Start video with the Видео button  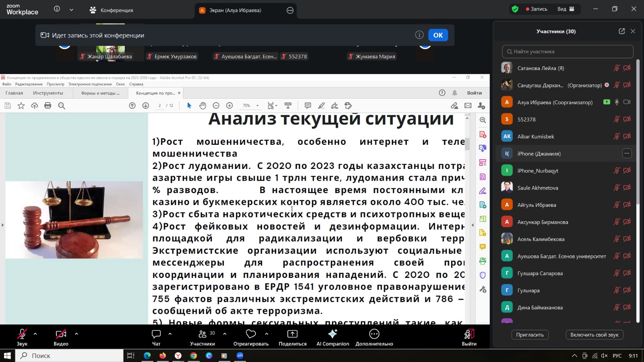[x=61, y=337]
